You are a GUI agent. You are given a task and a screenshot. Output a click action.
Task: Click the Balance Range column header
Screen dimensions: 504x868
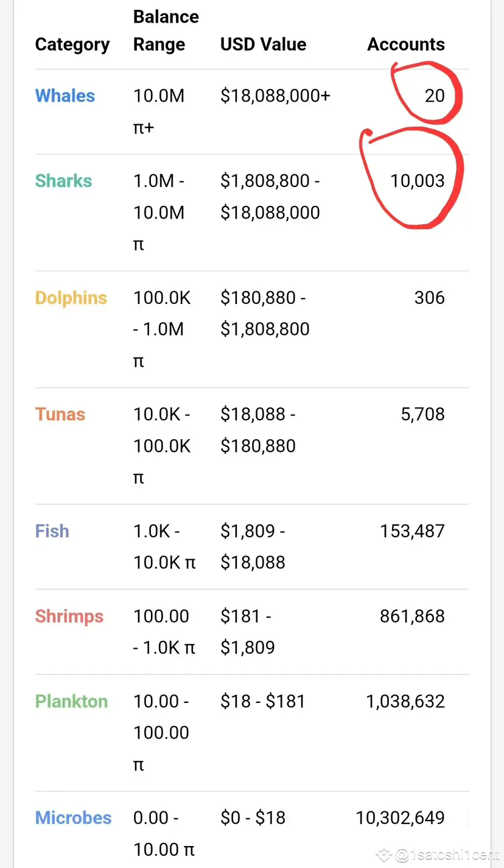166,30
